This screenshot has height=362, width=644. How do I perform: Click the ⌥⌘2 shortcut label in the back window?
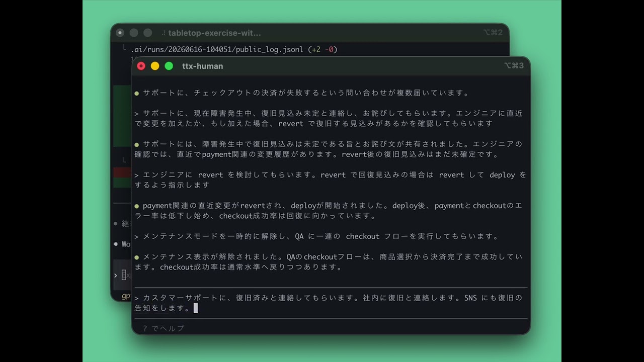pyautogui.click(x=493, y=33)
